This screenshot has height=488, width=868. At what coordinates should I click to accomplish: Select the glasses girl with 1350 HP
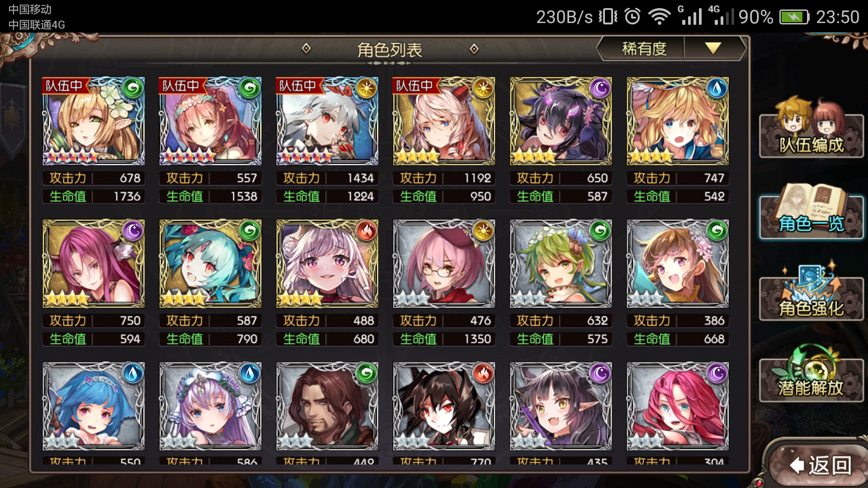point(444,263)
